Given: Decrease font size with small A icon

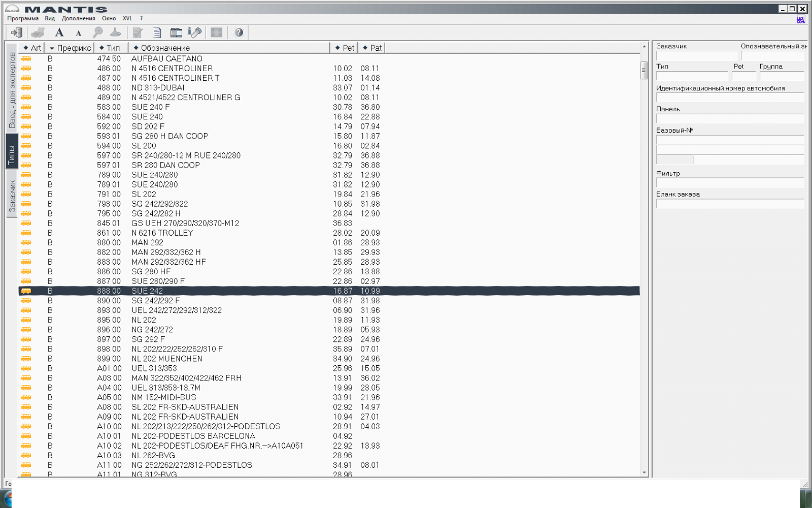Looking at the screenshot, I should click(x=79, y=34).
